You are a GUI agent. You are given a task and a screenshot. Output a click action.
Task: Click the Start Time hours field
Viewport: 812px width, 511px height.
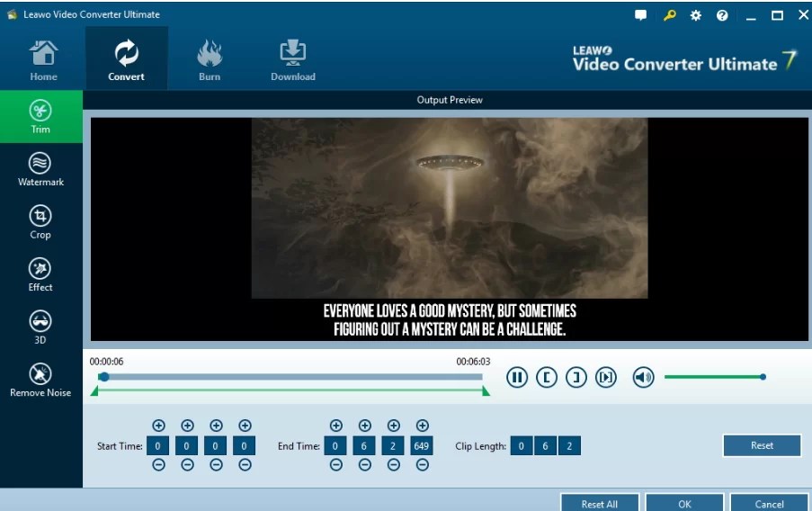point(157,445)
